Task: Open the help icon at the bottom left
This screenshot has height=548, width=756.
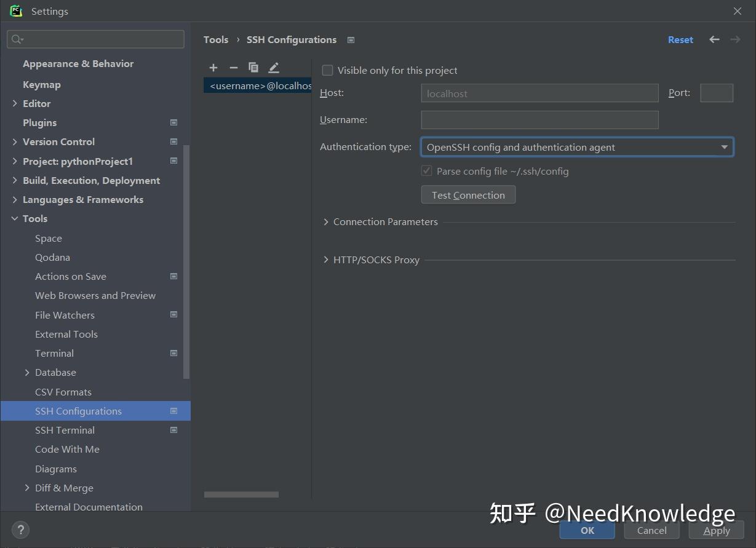Action: point(20,530)
